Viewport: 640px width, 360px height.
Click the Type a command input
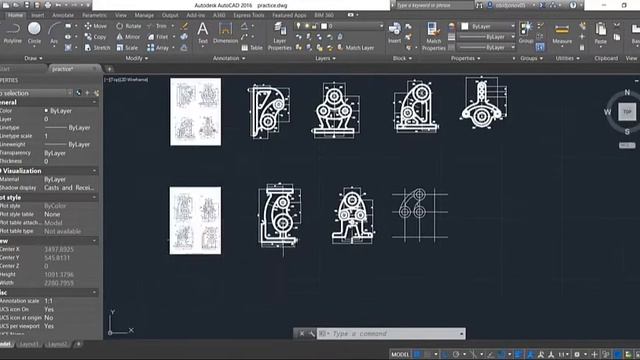391,334
